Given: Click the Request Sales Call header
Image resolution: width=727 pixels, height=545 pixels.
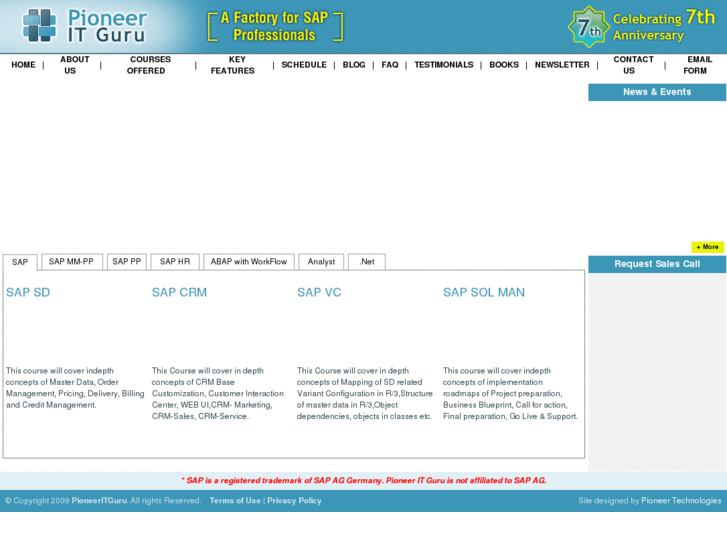Looking at the screenshot, I should tap(657, 264).
